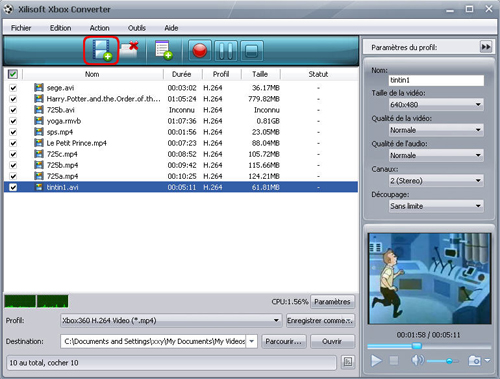Click the Enregistrer comme button
The width and height of the screenshot is (500, 379).
[320, 321]
